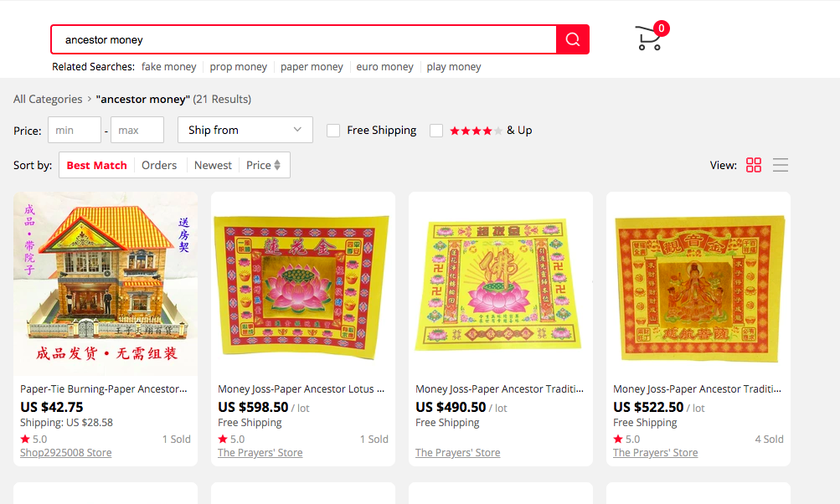Click the min price input field
Image resolution: width=840 pixels, height=504 pixels.
pos(75,130)
